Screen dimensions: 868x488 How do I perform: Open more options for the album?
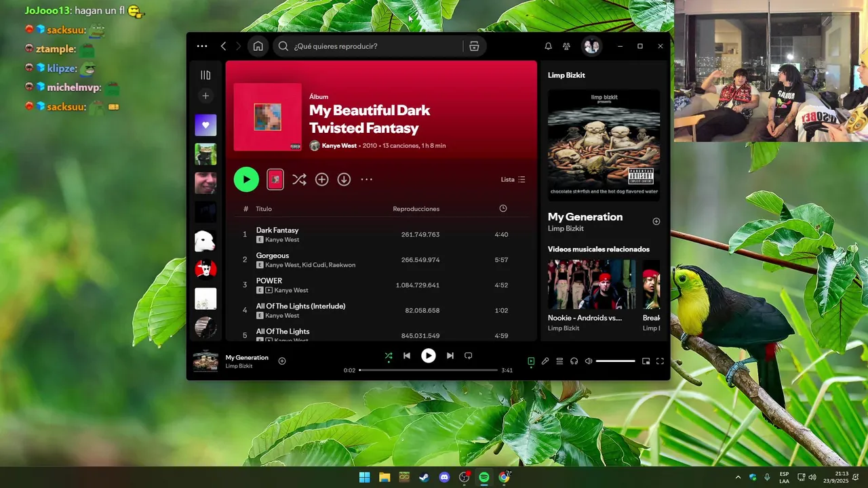click(x=366, y=180)
